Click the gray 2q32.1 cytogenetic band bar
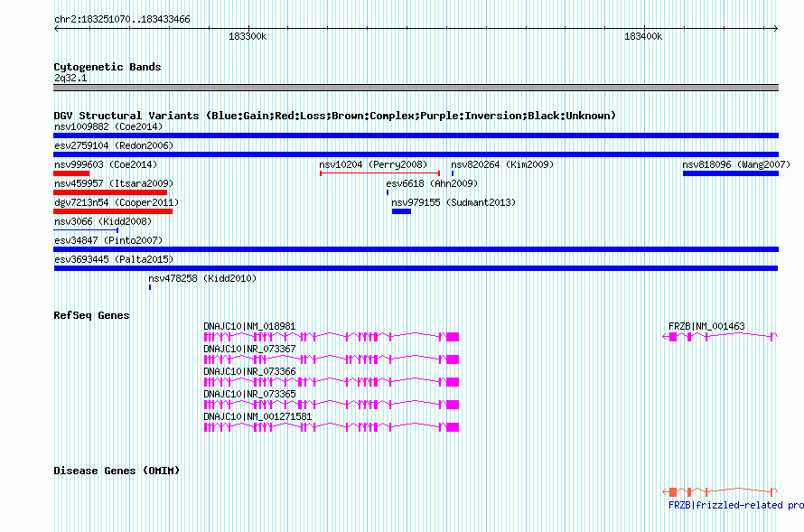Image resolution: width=804 pixels, height=532 pixels. pos(416,88)
